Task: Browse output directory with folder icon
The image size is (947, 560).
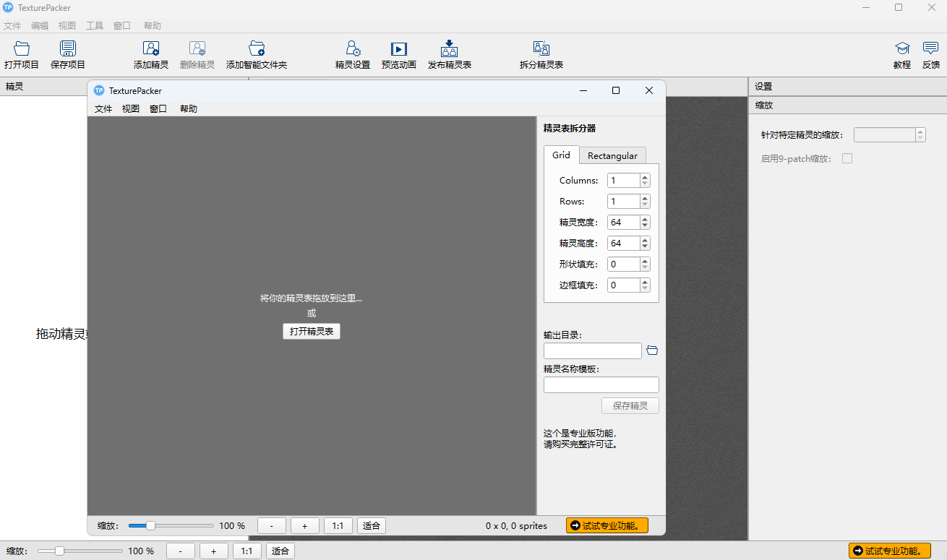Action: (652, 350)
